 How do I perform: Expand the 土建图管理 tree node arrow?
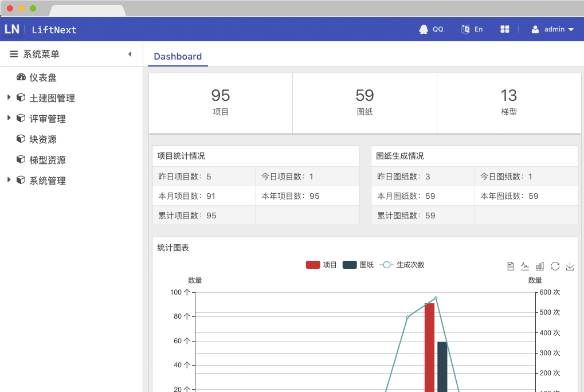point(9,97)
